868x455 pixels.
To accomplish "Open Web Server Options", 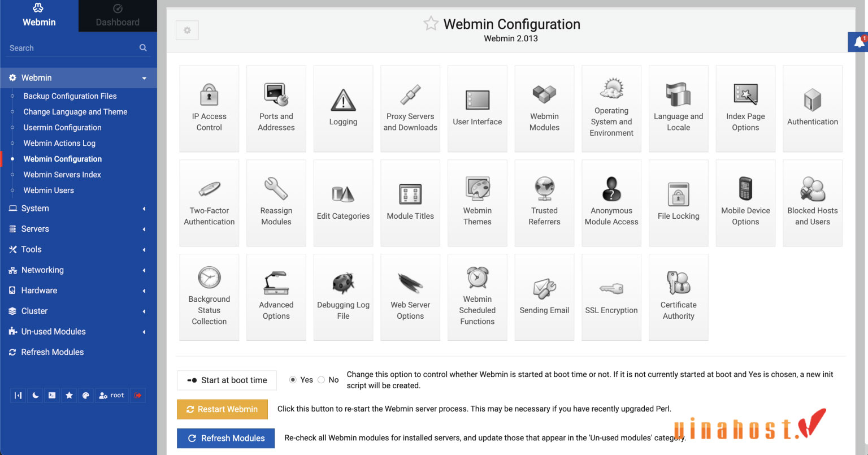I will 410,297.
